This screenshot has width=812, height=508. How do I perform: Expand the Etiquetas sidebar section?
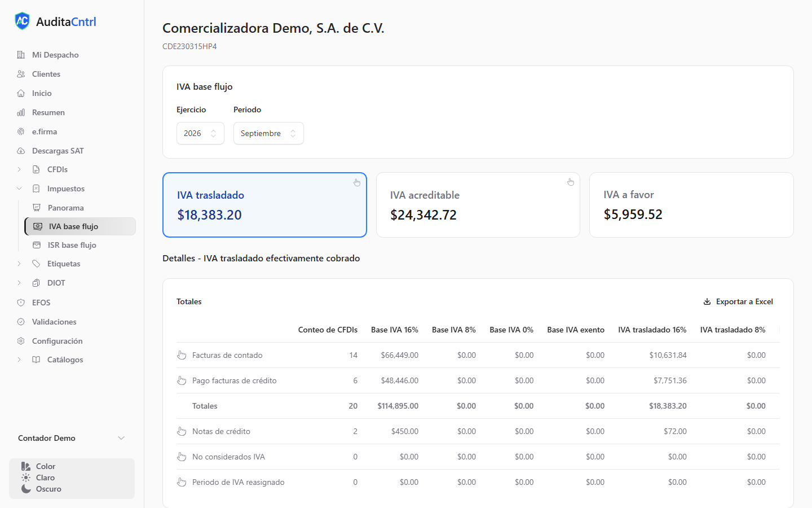tap(19, 264)
